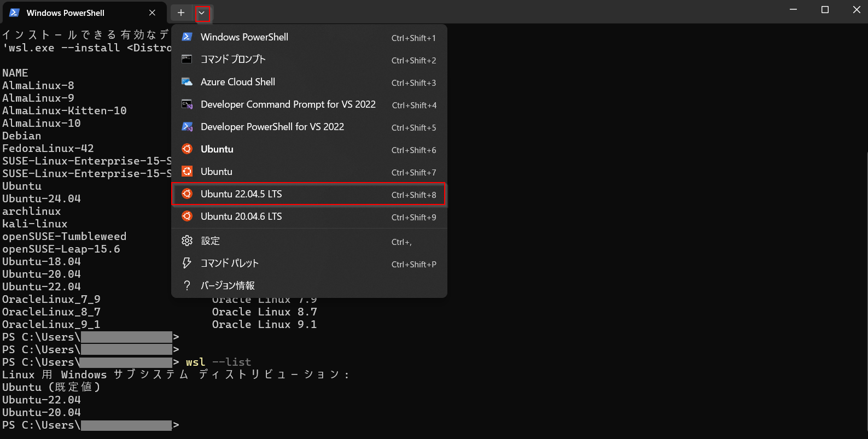Screen dimensions: 868x439
Task: Open a new tab with the plus button
Action: click(x=181, y=13)
